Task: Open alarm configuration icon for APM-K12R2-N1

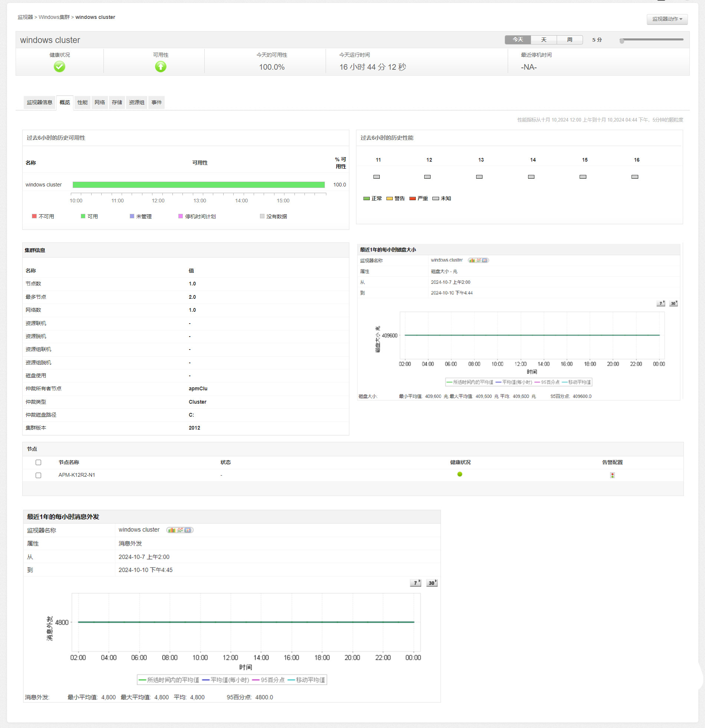Action: click(612, 475)
